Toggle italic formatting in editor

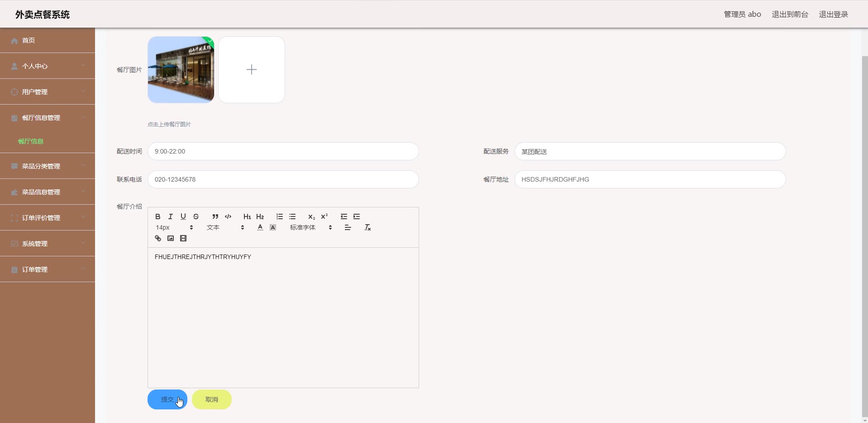(170, 216)
